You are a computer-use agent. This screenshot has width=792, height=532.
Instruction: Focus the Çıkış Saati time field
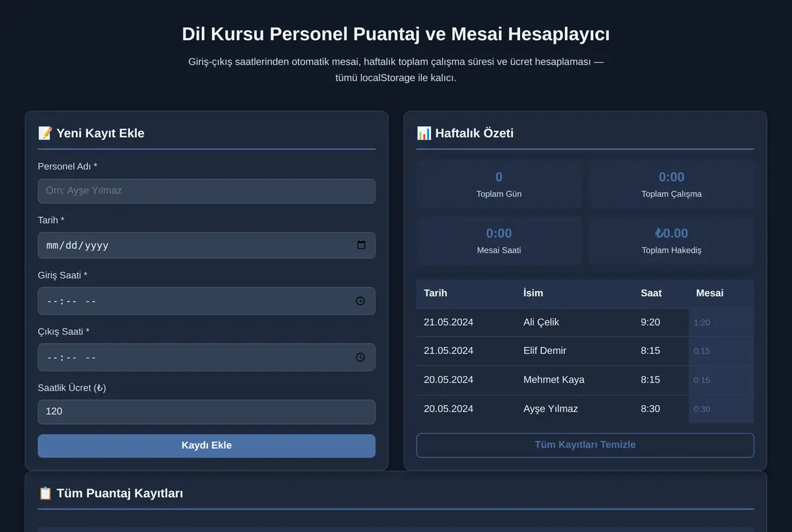tap(207, 357)
